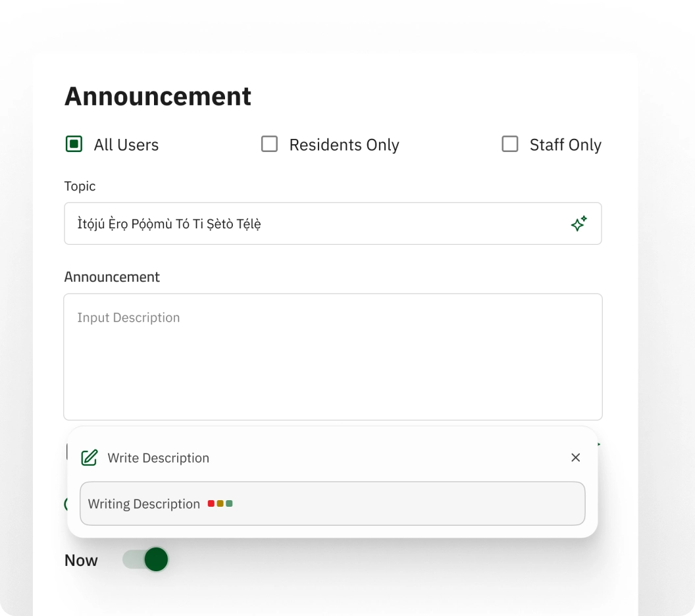This screenshot has height=616, width=695.
Task: Focus the Topic text field
Action: (333, 223)
